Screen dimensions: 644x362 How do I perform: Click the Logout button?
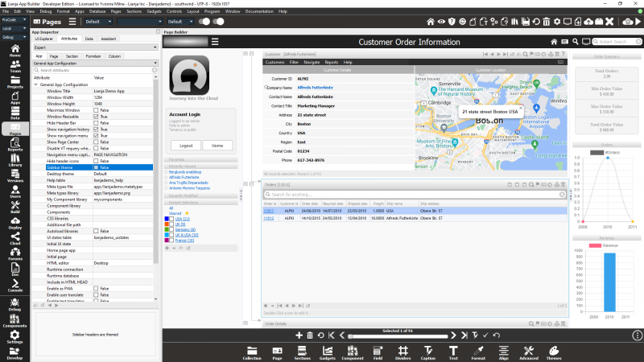coord(186,146)
